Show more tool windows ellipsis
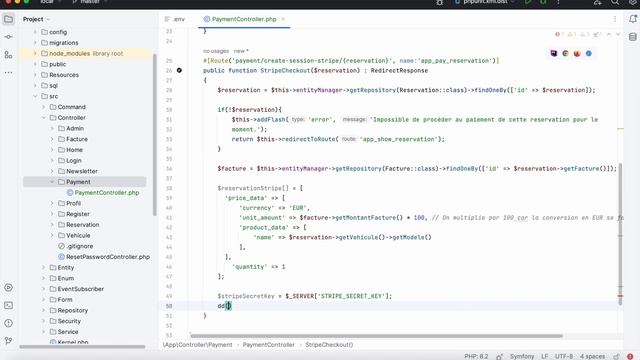Image resolution: width=640 pixels, height=360 pixels. tap(8, 73)
